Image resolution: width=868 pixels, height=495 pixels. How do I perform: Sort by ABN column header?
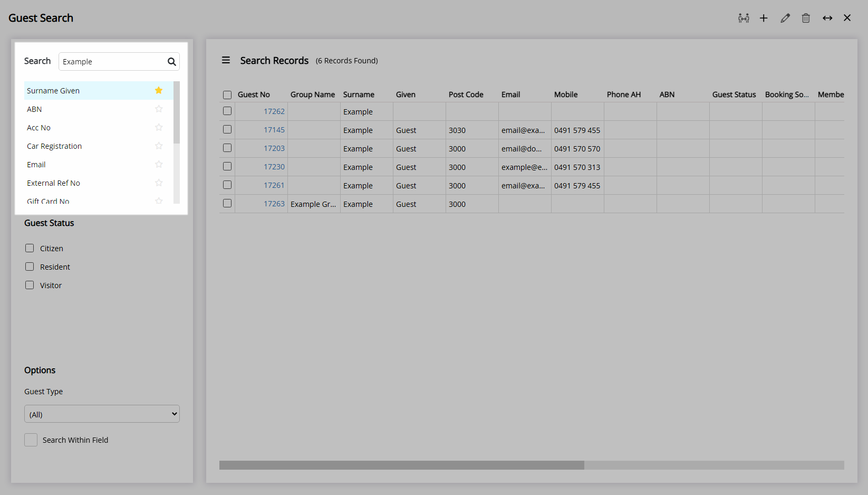click(667, 94)
